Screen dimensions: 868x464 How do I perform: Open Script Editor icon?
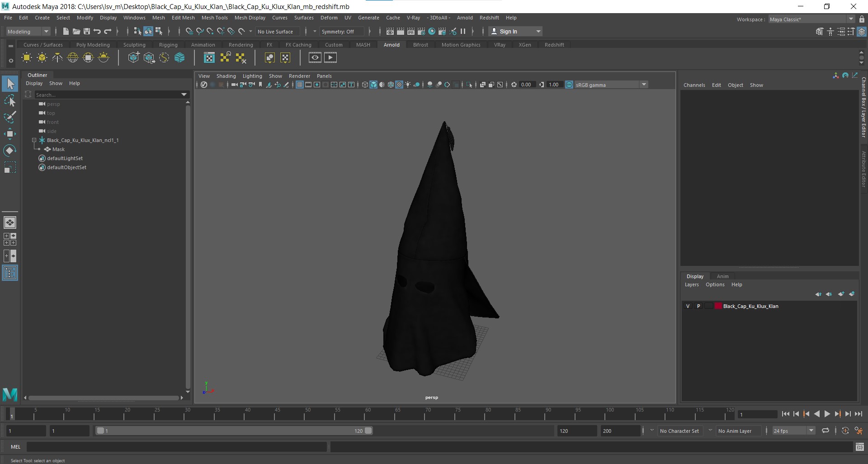[x=860, y=447]
